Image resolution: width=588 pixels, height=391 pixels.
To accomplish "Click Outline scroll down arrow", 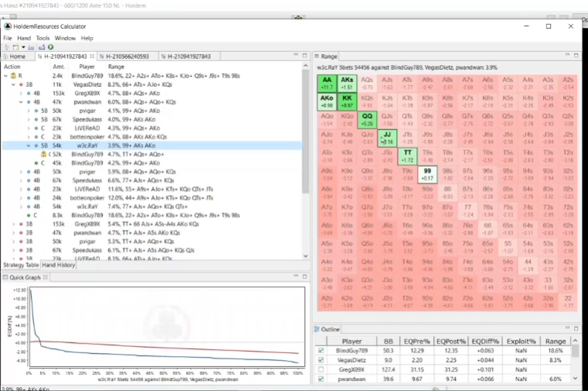I will [575, 379].
